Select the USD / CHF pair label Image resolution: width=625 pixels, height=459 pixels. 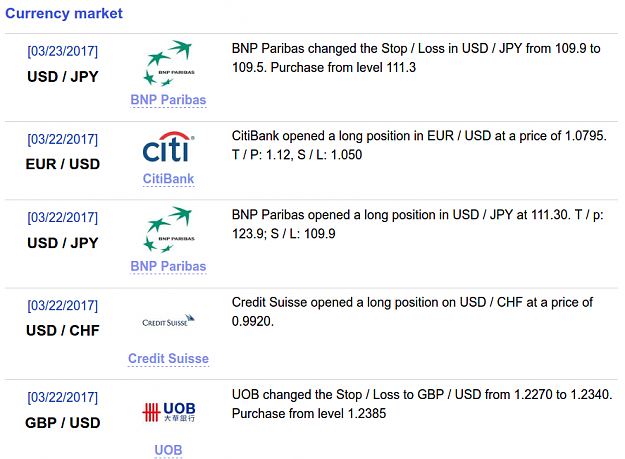coord(63,331)
